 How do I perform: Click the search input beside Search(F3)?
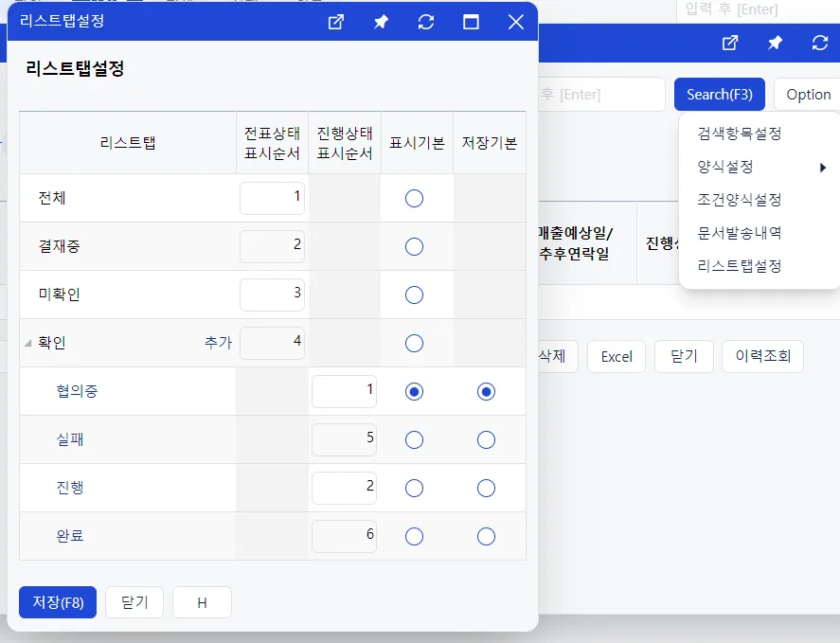601,95
